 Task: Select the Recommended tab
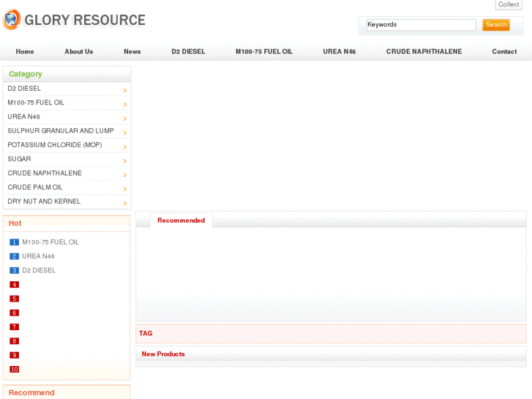pos(181,220)
